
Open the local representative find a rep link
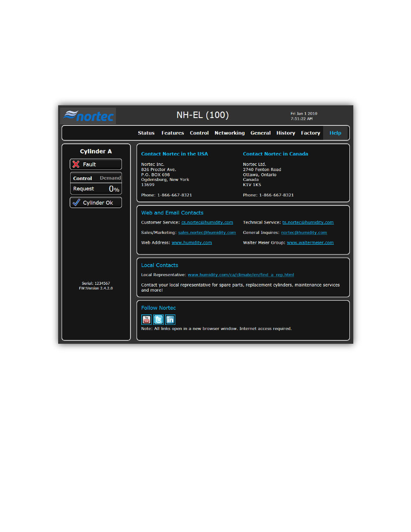tap(241, 275)
